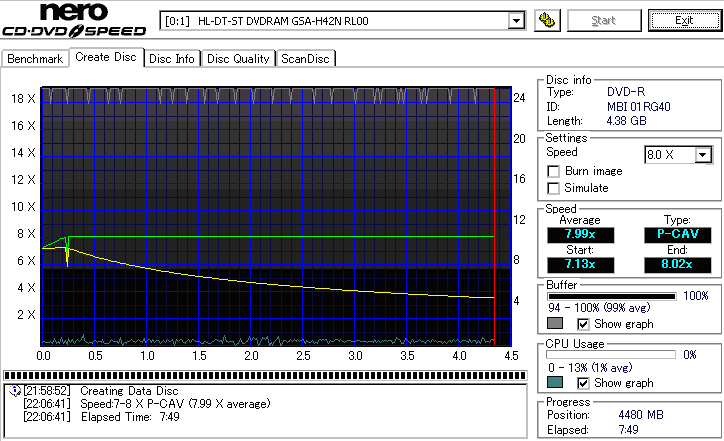The width and height of the screenshot is (724, 441).
Task: Enable the Burn image checkbox
Action: pos(553,172)
